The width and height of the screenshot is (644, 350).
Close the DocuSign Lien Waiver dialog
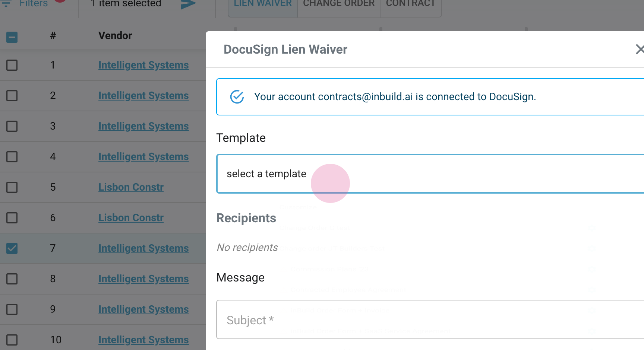coord(639,49)
